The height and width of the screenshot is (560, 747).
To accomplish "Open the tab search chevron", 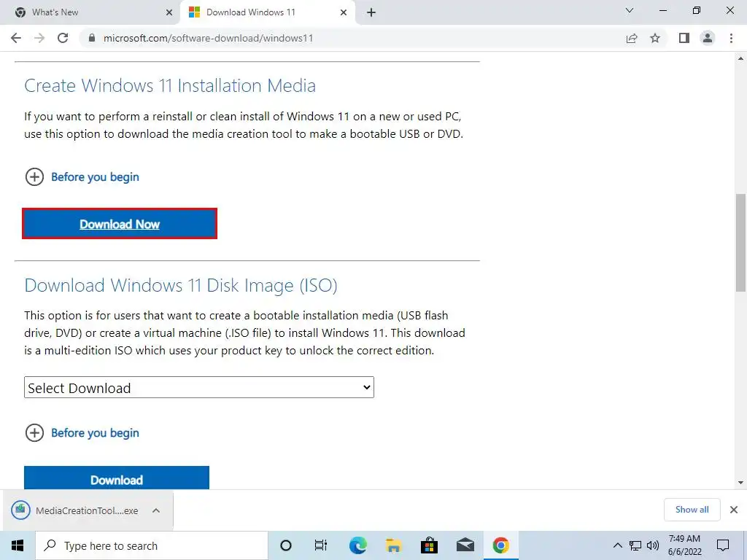I will point(630,10).
